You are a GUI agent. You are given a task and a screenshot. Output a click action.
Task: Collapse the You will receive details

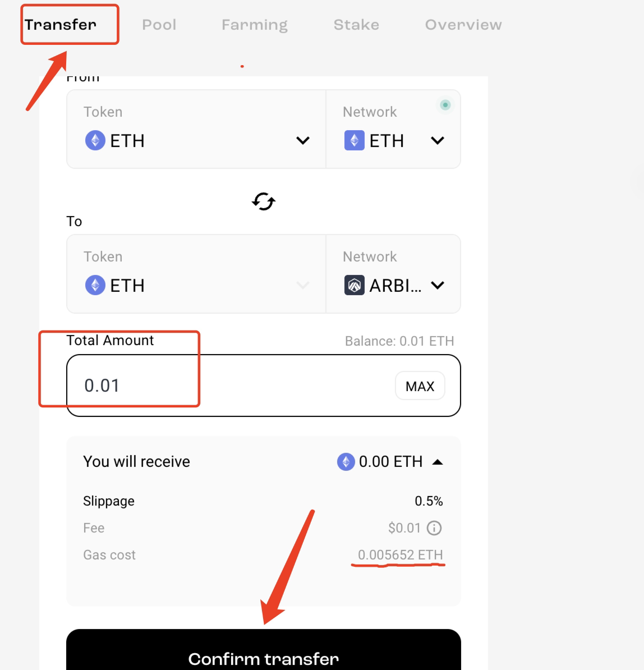tap(438, 462)
